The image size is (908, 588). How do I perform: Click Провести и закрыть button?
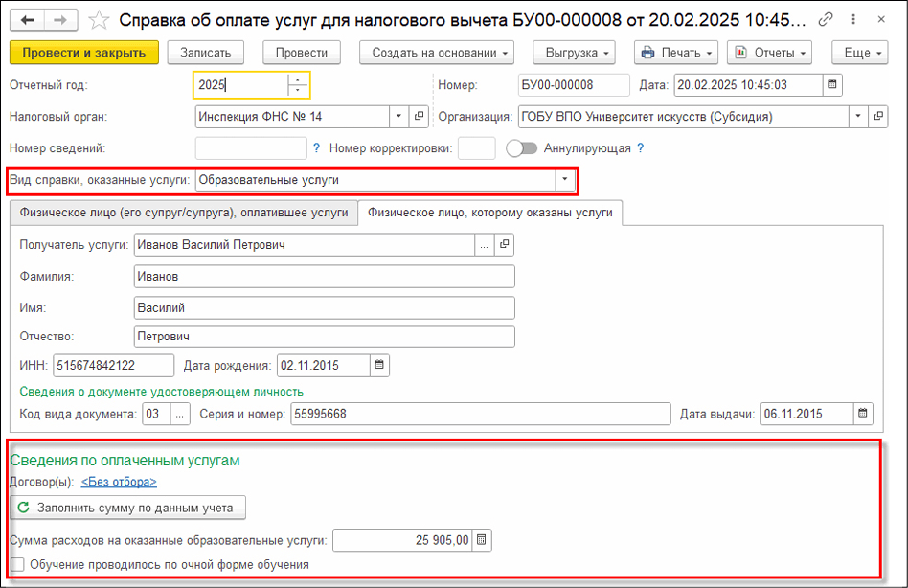click(84, 53)
